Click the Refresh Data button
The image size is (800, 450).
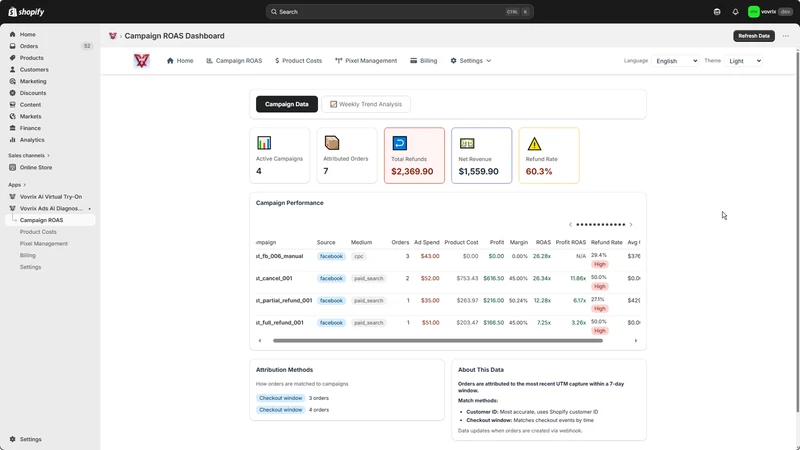click(x=754, y=36)
